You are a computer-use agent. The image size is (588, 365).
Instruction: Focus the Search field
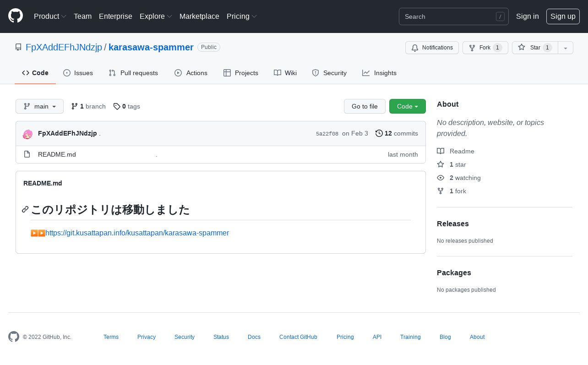coord(453,16)
